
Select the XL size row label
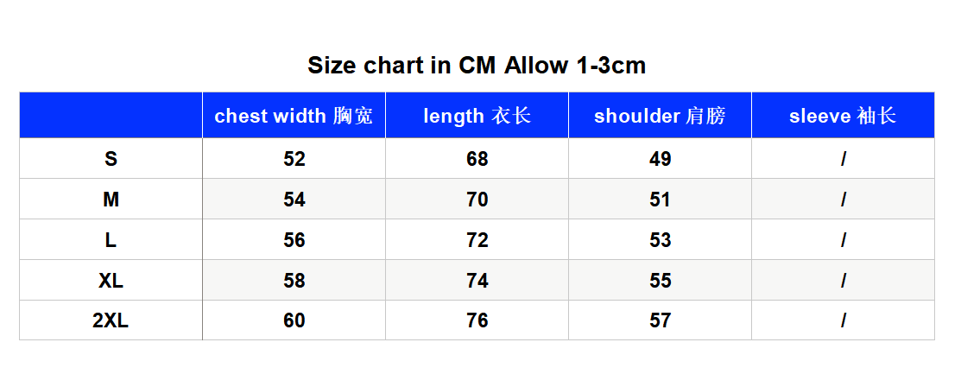coord(111,281)
